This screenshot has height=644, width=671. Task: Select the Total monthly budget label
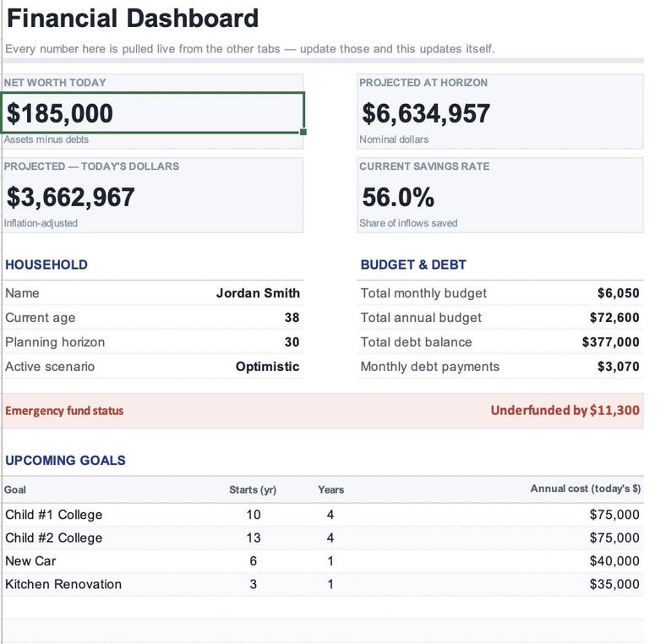click(x=423, y=293)
